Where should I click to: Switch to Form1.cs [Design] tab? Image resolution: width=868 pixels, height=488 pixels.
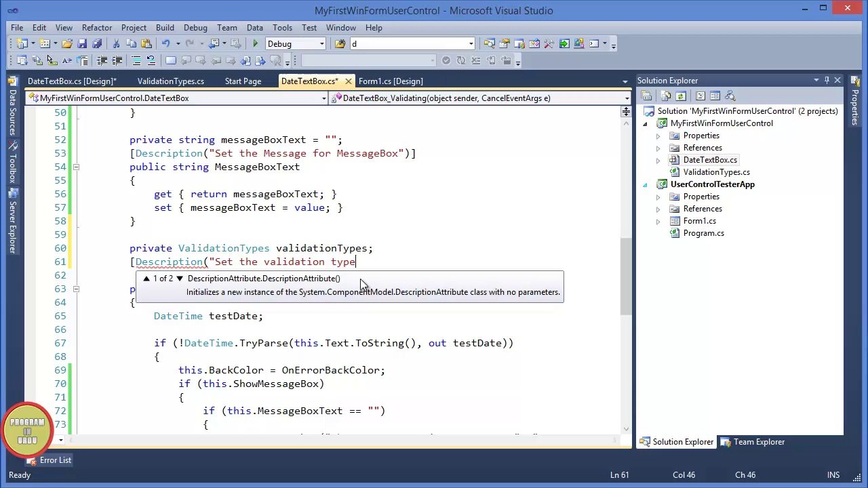point(391,81)
